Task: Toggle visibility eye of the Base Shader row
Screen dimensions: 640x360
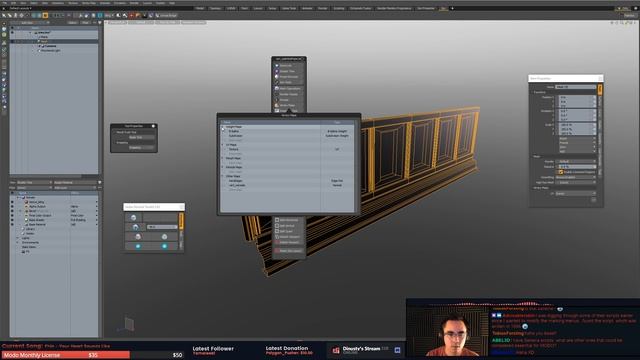Action: (12, 220)
